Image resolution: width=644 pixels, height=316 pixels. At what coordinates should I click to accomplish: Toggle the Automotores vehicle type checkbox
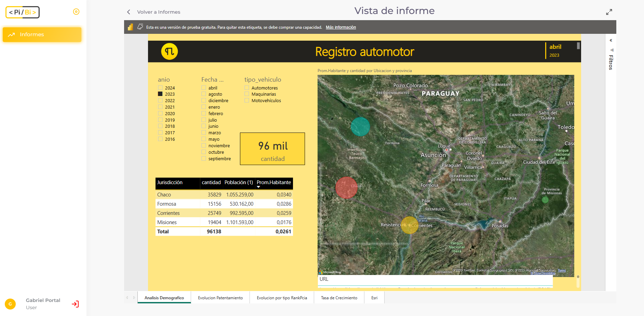[247, 88]
